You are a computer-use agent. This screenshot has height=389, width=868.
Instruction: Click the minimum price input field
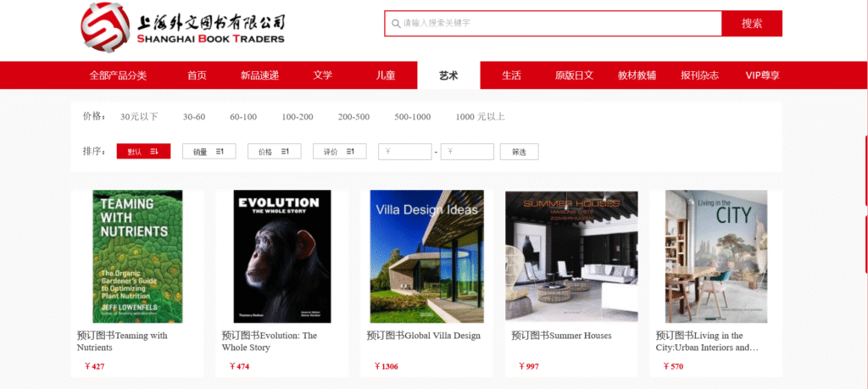404,152
